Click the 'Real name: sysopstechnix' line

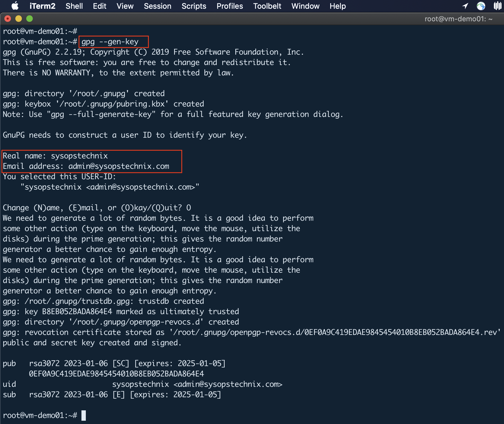coord(55,156)
